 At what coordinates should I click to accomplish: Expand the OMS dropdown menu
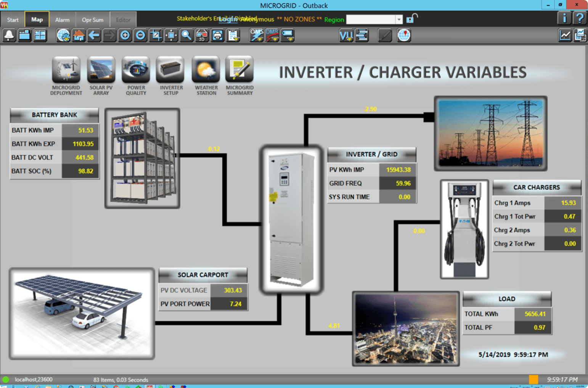click(x=257, y=35)
